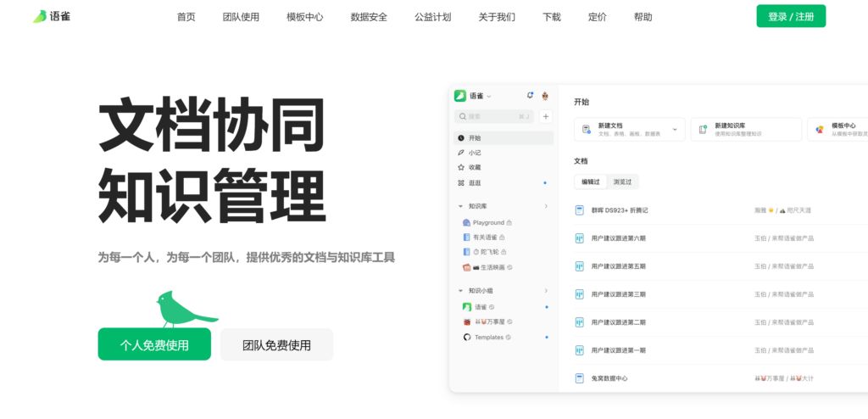Open the 知识库 section right chevron
Screen dimensions: 868x419
point(546,206)
